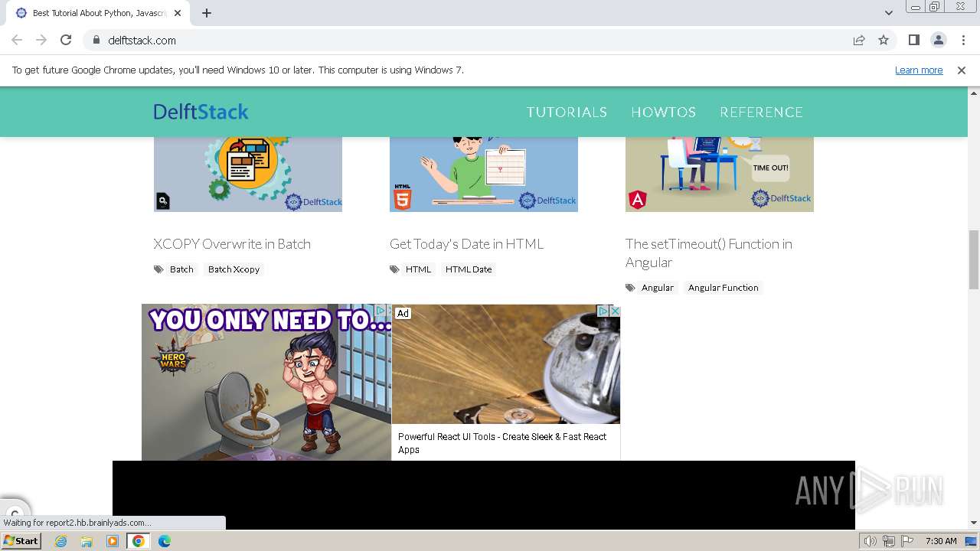Viewport: 980px width, 551px height.
Task: Switch to Chrome on the taskbar
Action: point(139,541)
